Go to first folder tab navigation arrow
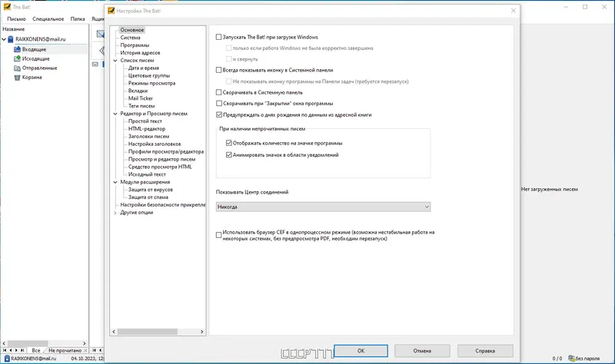The width and height of the screenshot is (615, 364). click(x=5, y=350)
